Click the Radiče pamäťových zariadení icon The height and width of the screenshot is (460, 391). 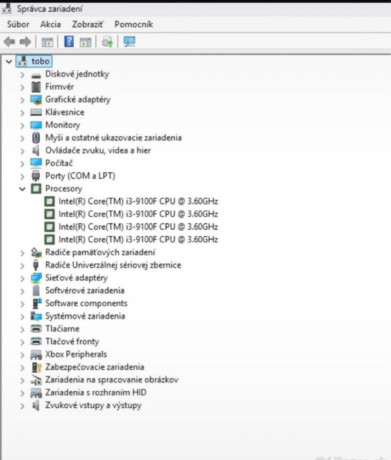pos(36,252)
